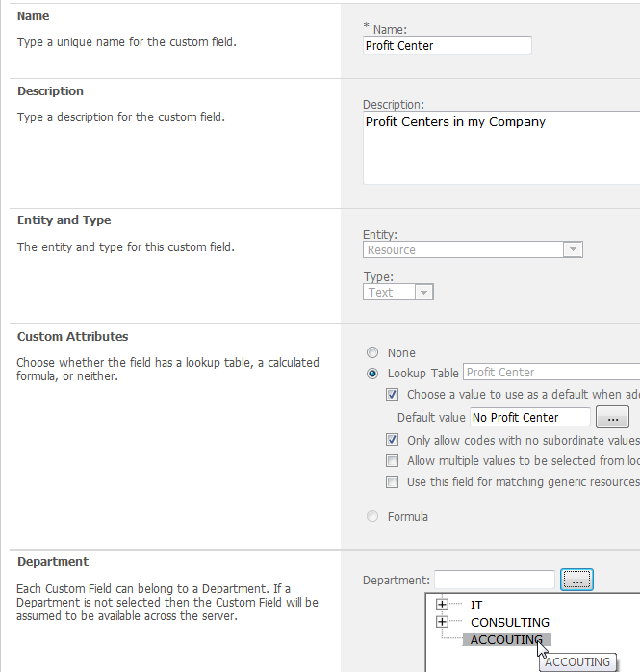
Task: Click the browse button beside Default value
Action: coord(612,417)
